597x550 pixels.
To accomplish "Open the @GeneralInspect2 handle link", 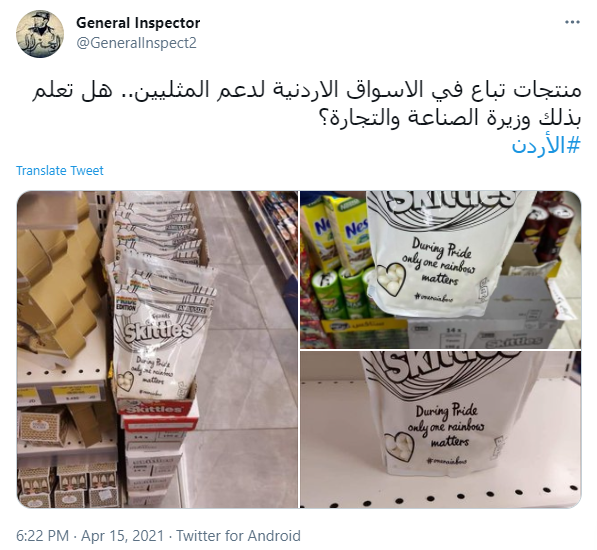I will pos(136,43).
